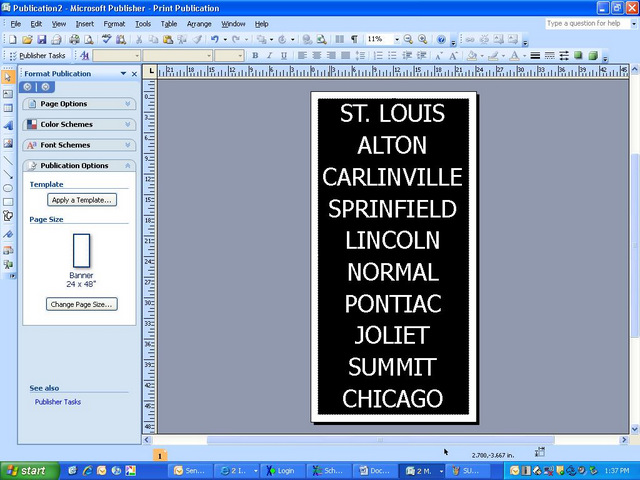The height and width of the screenshot is (480, 640).
Task: Switch to Login taskbar window
Action: coord(282,471)
